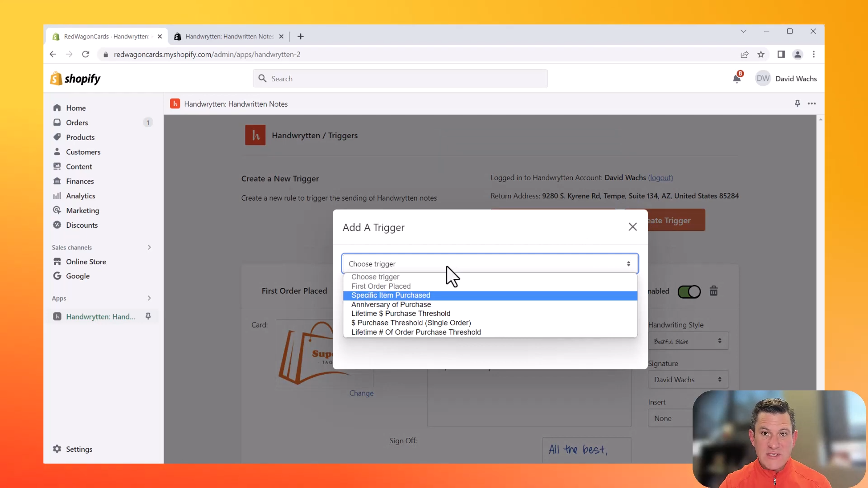The image size is (868, 488).
Task: Reload the page in the browser
Action: [x=85, y=54]
